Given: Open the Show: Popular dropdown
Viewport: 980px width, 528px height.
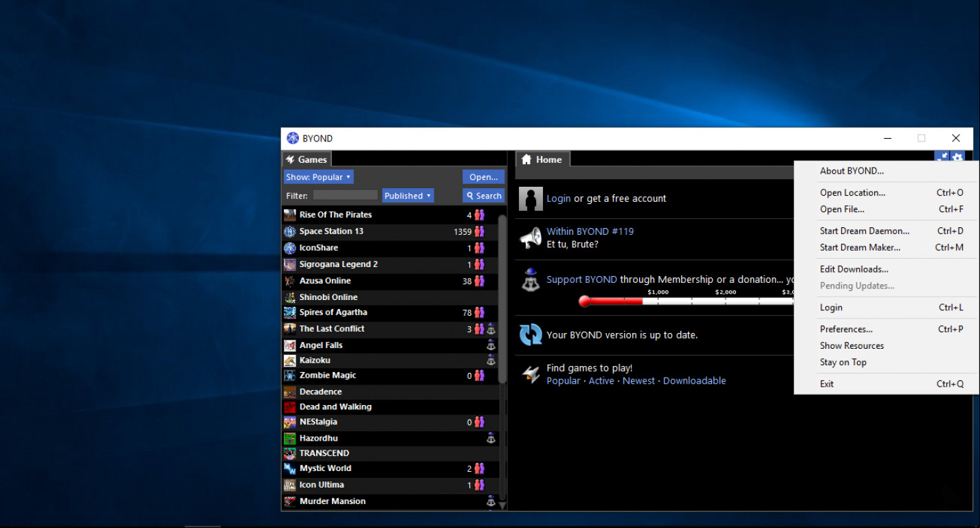Looking at the screenshot, I should coord(319,177).
